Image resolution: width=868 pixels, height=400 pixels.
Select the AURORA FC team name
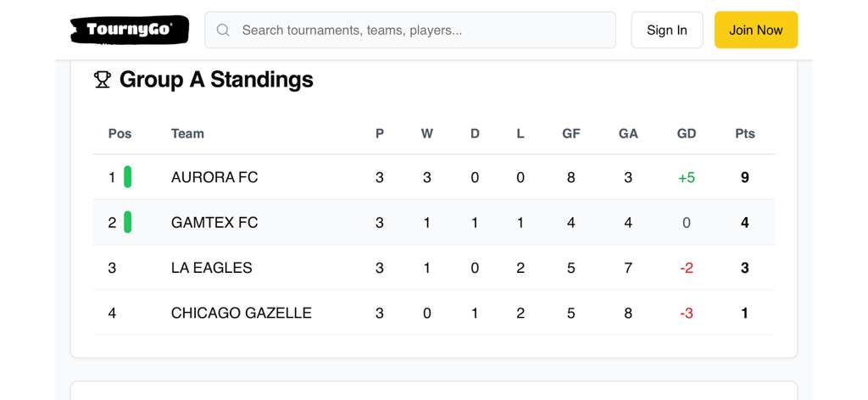(x=214, y=177)
